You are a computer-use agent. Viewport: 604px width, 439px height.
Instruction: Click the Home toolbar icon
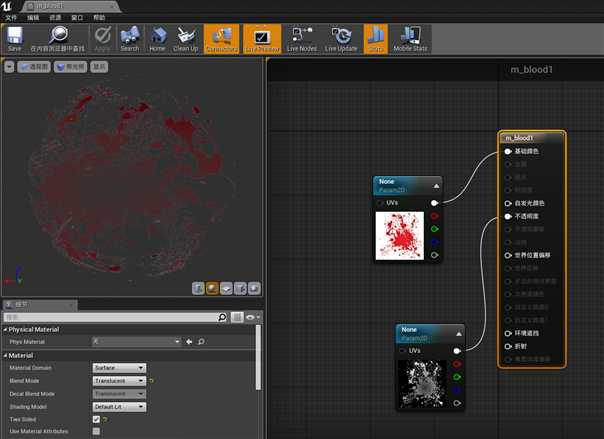pyautogui.click(x=157, y=39)
